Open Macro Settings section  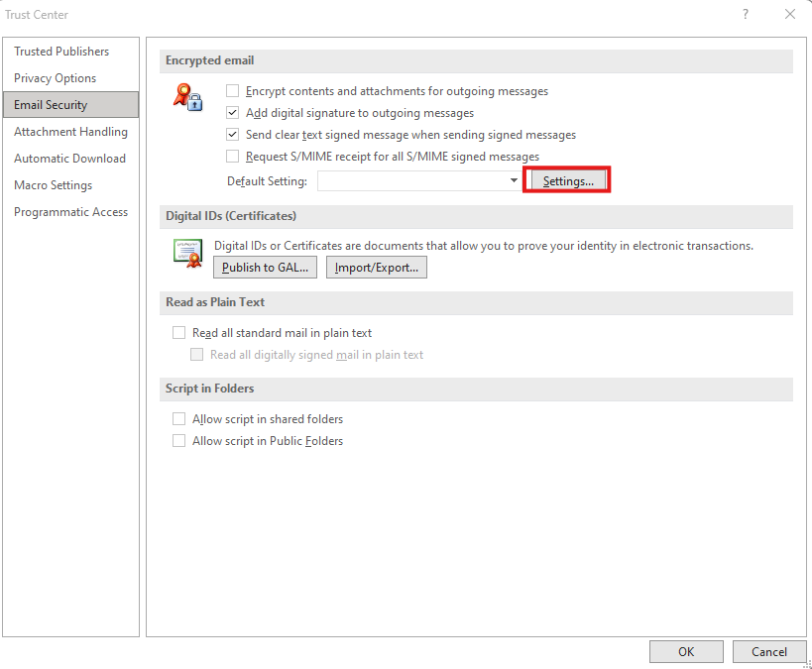click(x=53, y=185)
